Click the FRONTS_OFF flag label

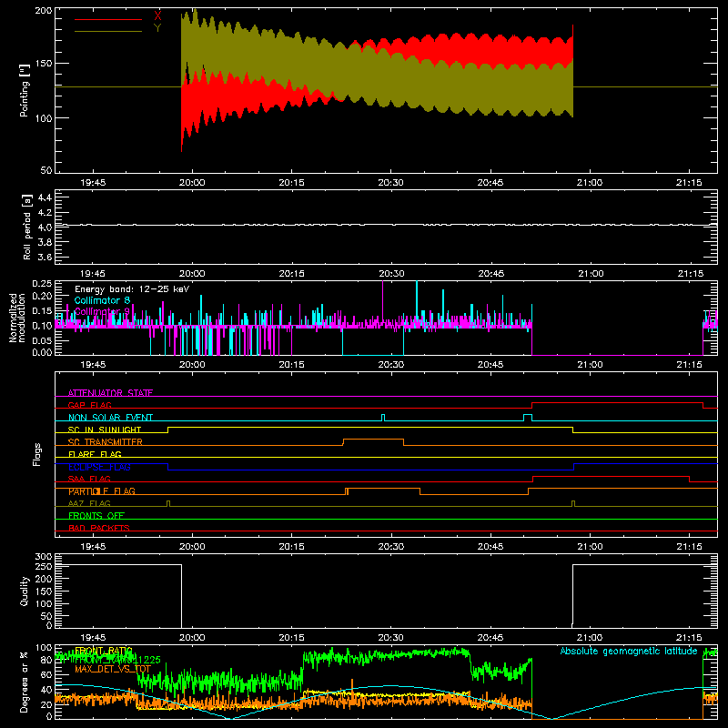(x=96, y=516)
